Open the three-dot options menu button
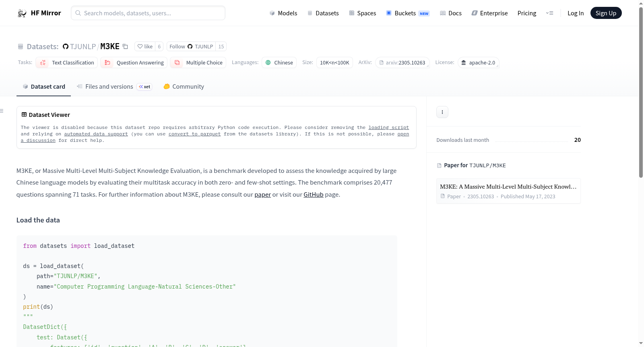This screenshot has width=644, height=347. pos(442,112)
